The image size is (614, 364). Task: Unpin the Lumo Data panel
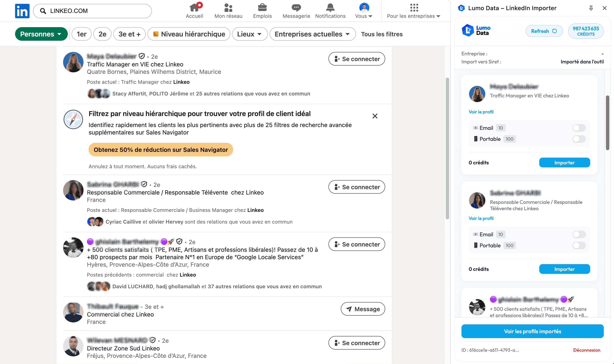(x=591, y=8)
